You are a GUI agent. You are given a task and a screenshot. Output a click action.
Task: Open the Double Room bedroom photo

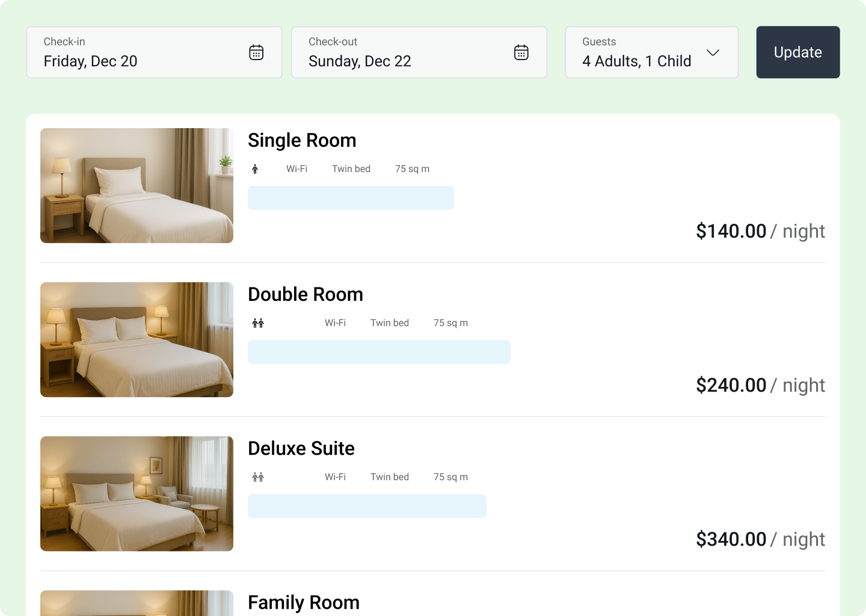[x=137, y=339]
